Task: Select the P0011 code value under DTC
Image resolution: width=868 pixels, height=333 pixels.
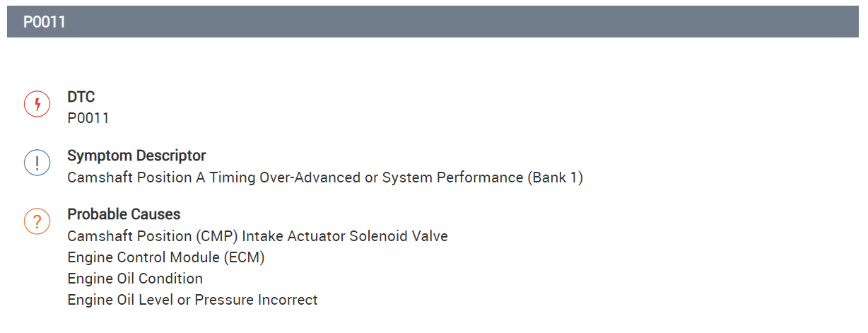Action: [x=88, y=118]
